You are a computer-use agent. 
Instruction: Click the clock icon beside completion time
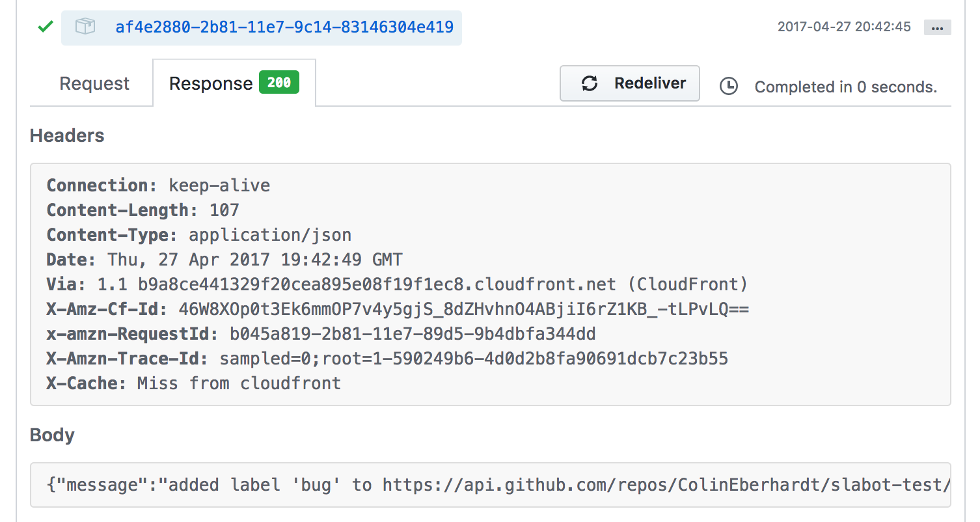point(729,86)
